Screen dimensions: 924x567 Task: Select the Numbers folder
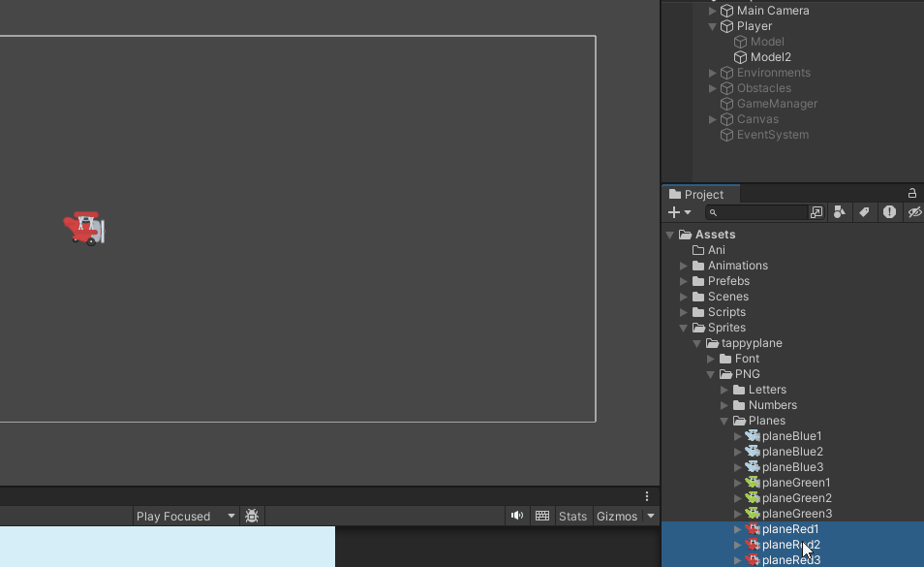coord(773,405)
